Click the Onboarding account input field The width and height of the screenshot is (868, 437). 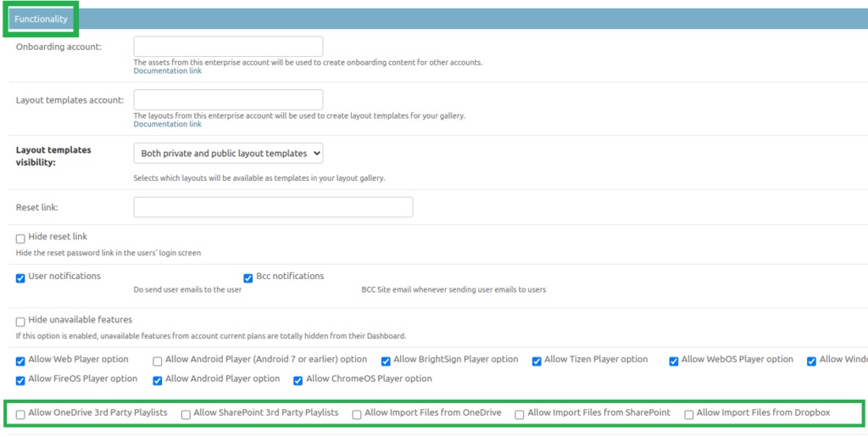pyautogui.click(x=228, y=47)
